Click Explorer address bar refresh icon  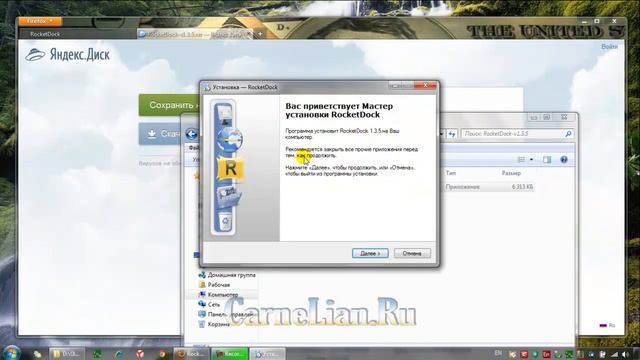pyautogui.click(x=452, y=133)
